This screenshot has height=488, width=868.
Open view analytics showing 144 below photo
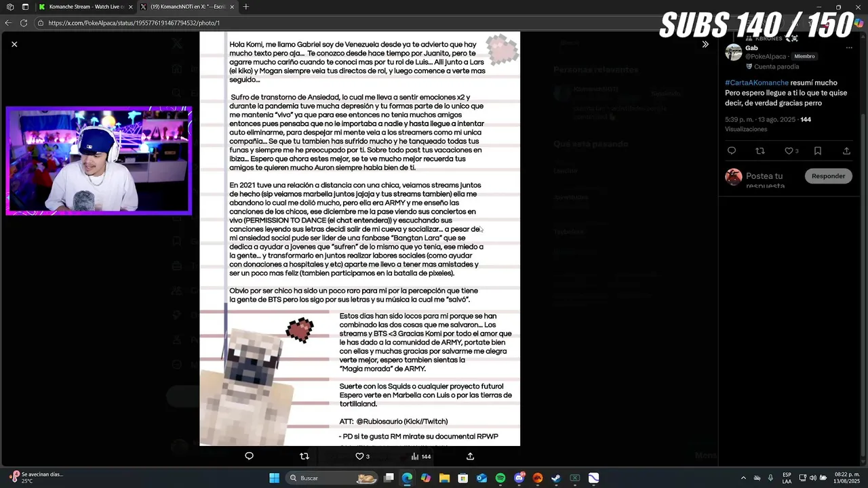click(420, 456)
